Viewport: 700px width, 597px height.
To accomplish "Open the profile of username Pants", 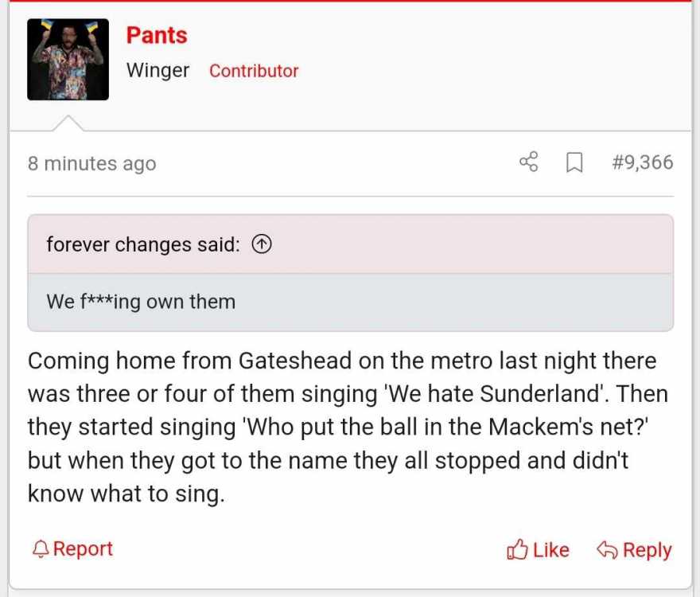I will (x=157, y=35).
